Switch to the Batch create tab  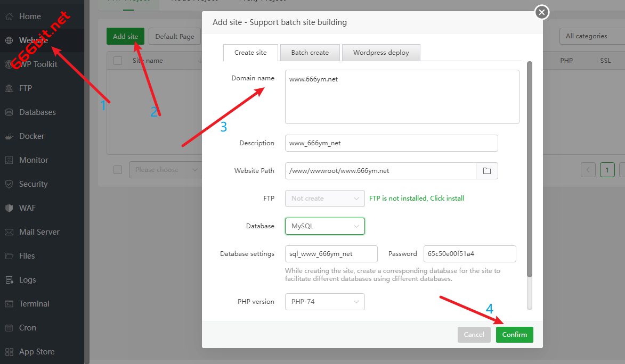[310, 53]
